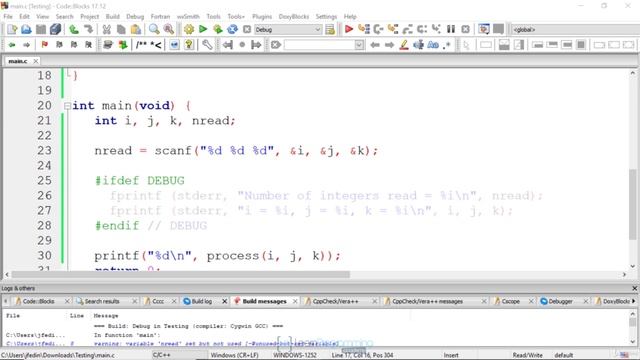Click the wrench configuration icon
The height and width of the screenshot is (360, 640).
coord(207,44)
